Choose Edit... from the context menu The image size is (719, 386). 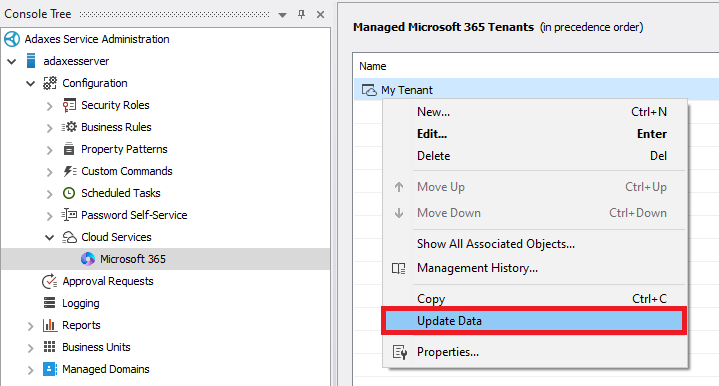(535, 134)
